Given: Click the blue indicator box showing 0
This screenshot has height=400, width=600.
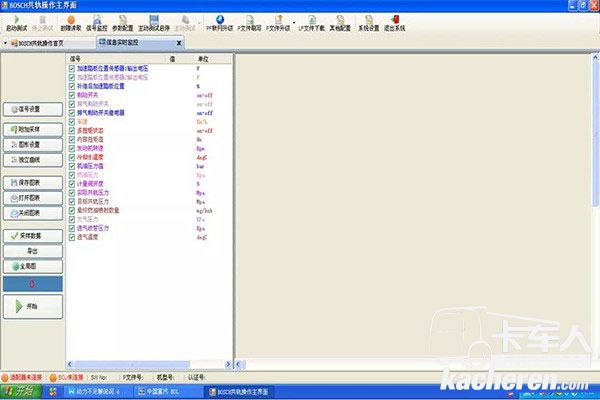Looking at the screenshot, I should 31,283.
